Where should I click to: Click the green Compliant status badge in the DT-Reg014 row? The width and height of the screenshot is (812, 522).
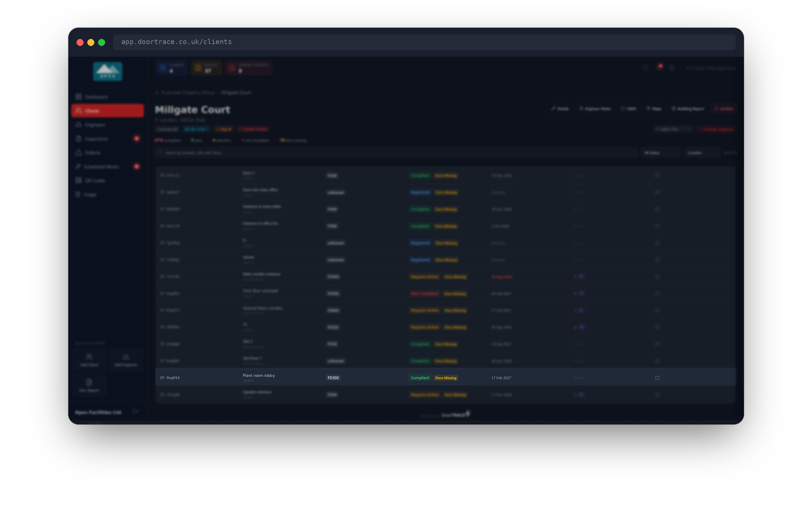pyautogui.click(x=420, y=378)
